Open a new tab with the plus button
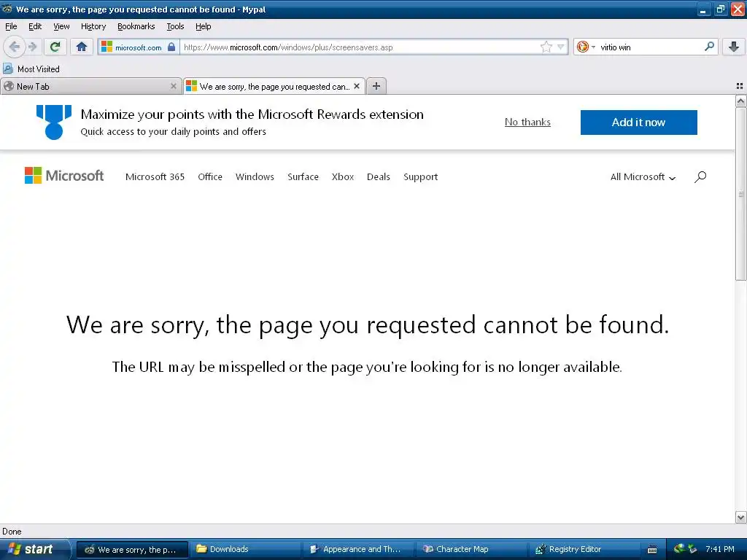747x560 pixels. pyautogui.click(x=376, y=86)
